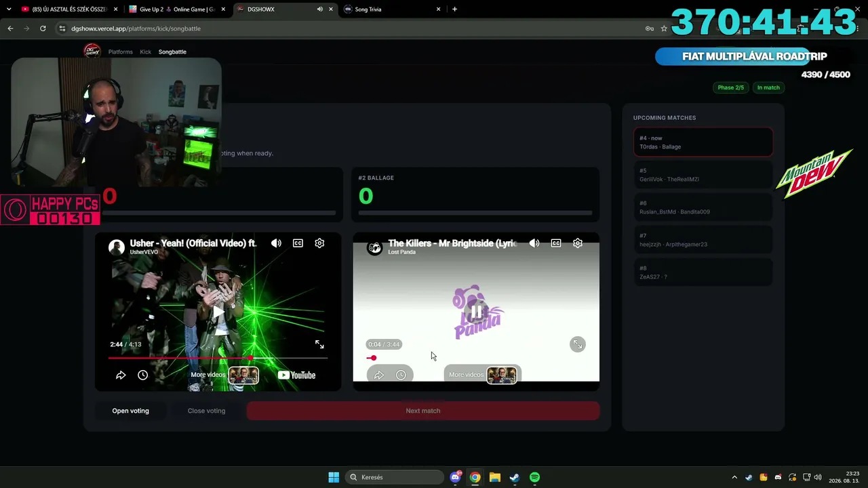868x488 pixels.
Task: Open Spotify from the taskbar
Action: coord(534,477)
